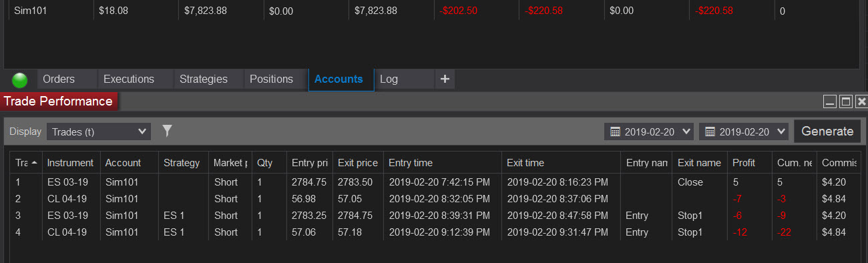Sort by Trade number column header
Image resolution: width=868 pixels, height=263 pixels.
(x=26, y=162)
